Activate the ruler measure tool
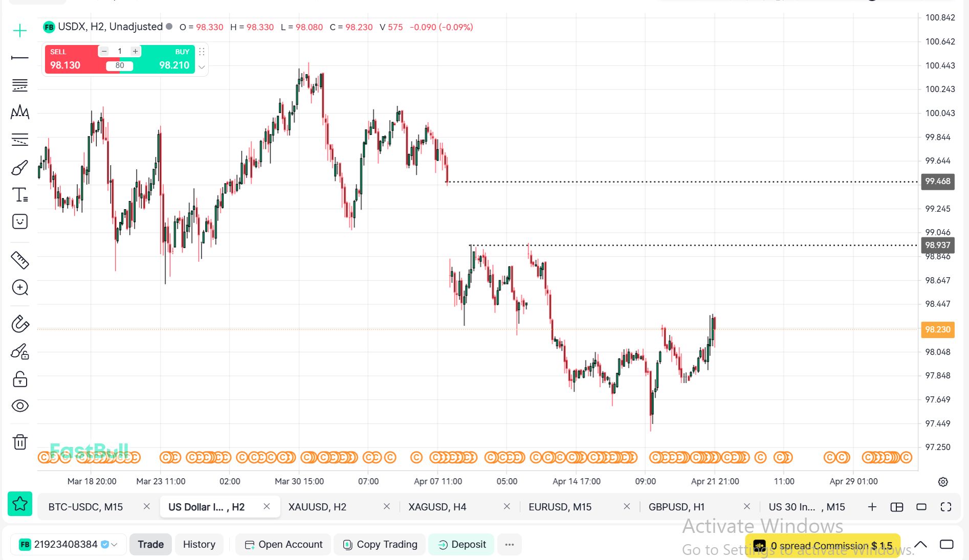Image resolution: width=969 pixels, height=560 pixels. click(20, 260)
